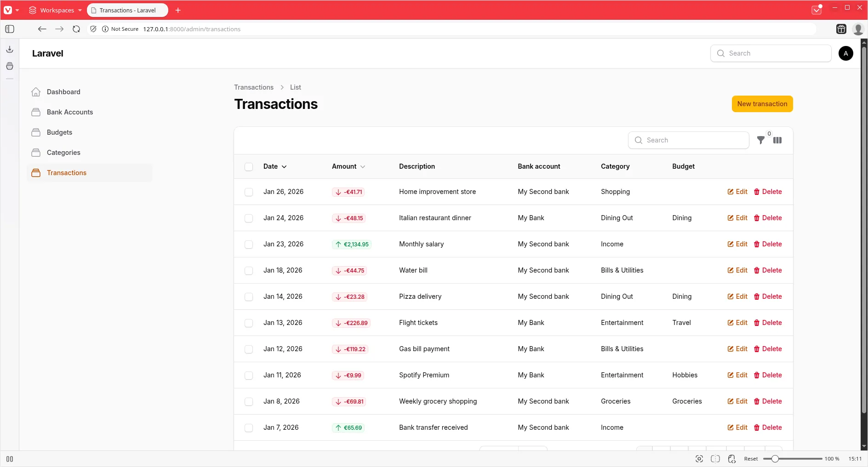Click the screenshot capture icon in the status bar
868x467 pixels.
[x=699, y=458]
